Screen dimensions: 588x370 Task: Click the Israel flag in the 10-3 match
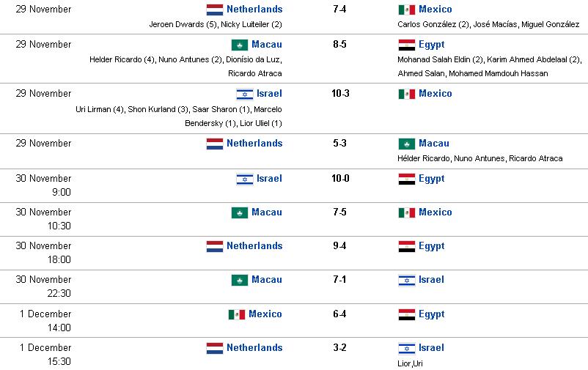pyautogui.click(x=244, y=94)
